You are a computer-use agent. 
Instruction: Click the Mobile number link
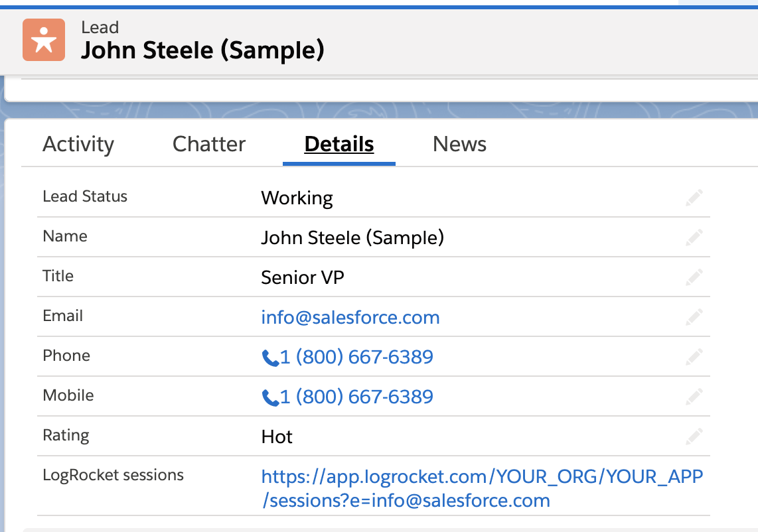coord(356,397)
